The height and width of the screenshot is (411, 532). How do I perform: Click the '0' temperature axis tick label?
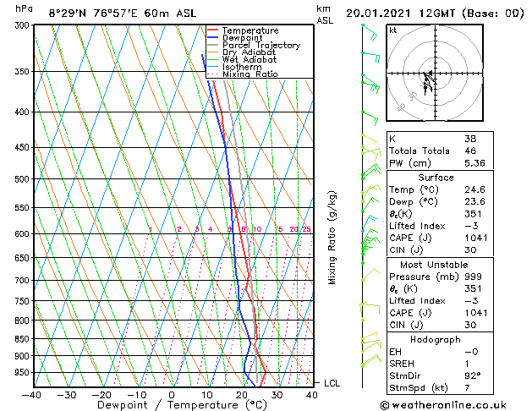coord(172,395)
